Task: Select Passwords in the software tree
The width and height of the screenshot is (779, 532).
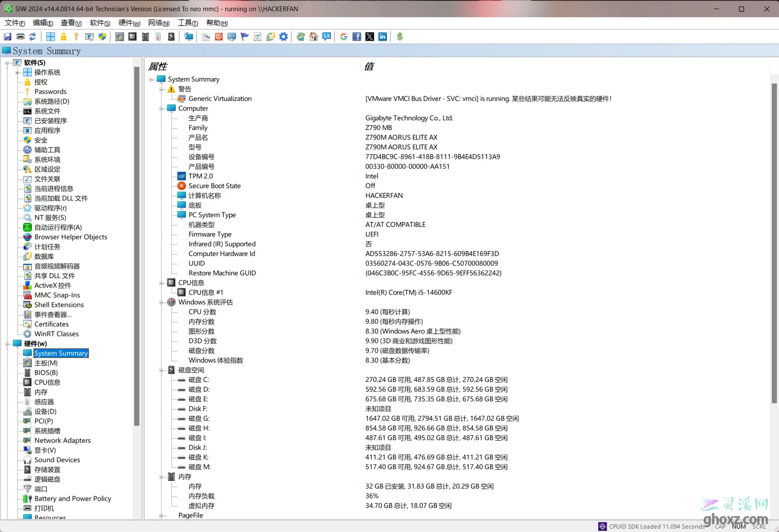Action: [x=50, y=92]
